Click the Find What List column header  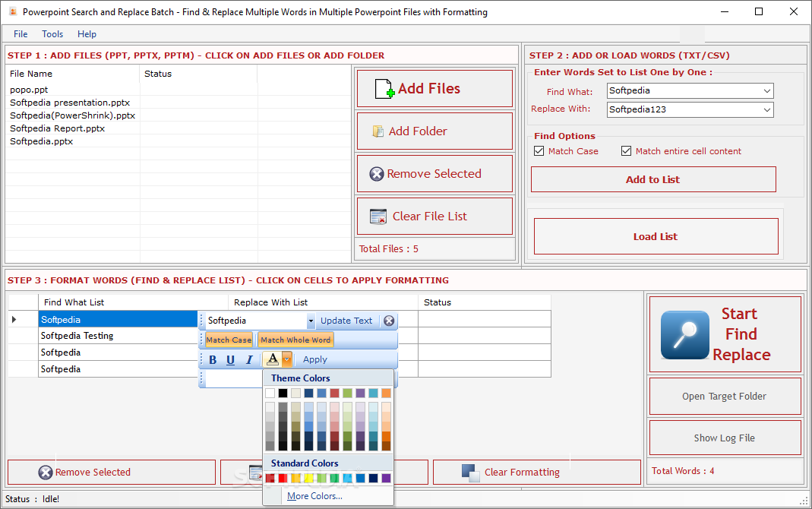coord(133,302)
